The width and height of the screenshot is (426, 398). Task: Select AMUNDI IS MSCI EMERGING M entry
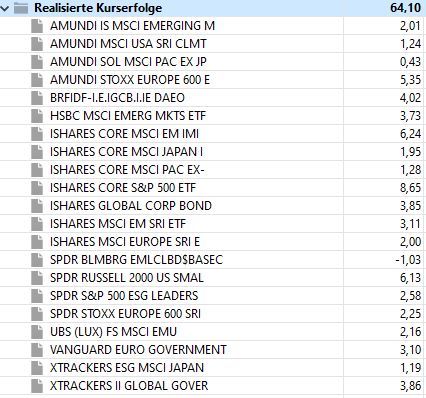pos(132,26)
